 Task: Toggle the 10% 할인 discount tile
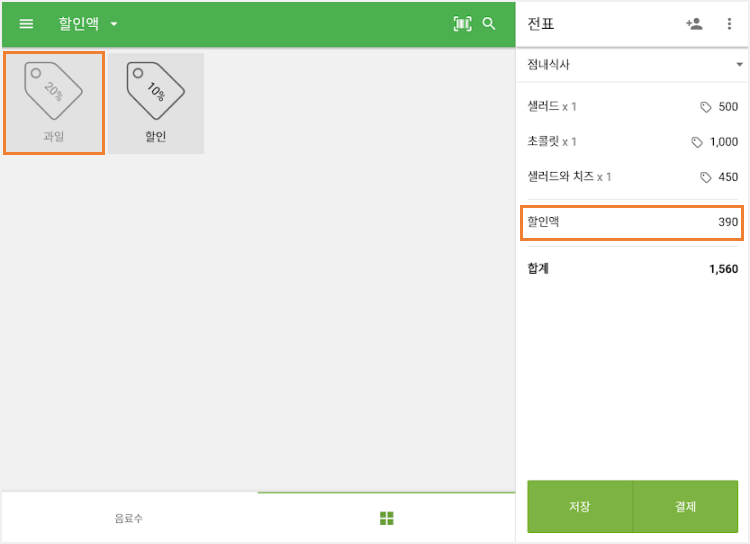[155, 103]
